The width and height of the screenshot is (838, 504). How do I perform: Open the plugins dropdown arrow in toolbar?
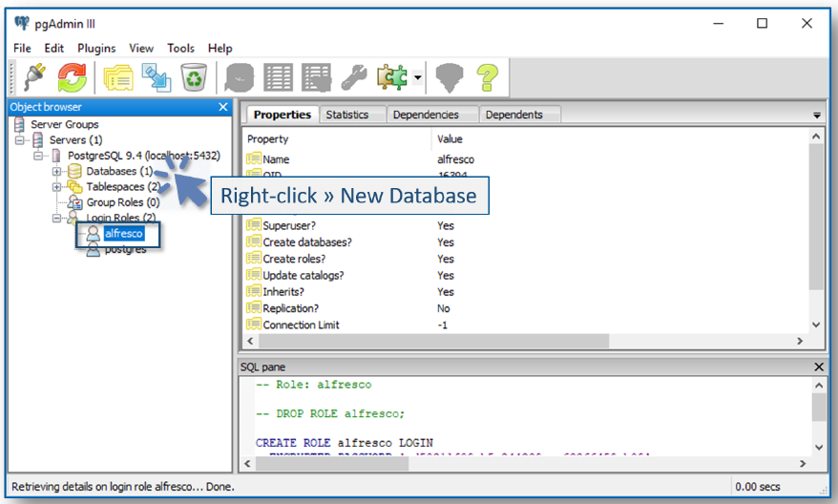coord(418,76)
